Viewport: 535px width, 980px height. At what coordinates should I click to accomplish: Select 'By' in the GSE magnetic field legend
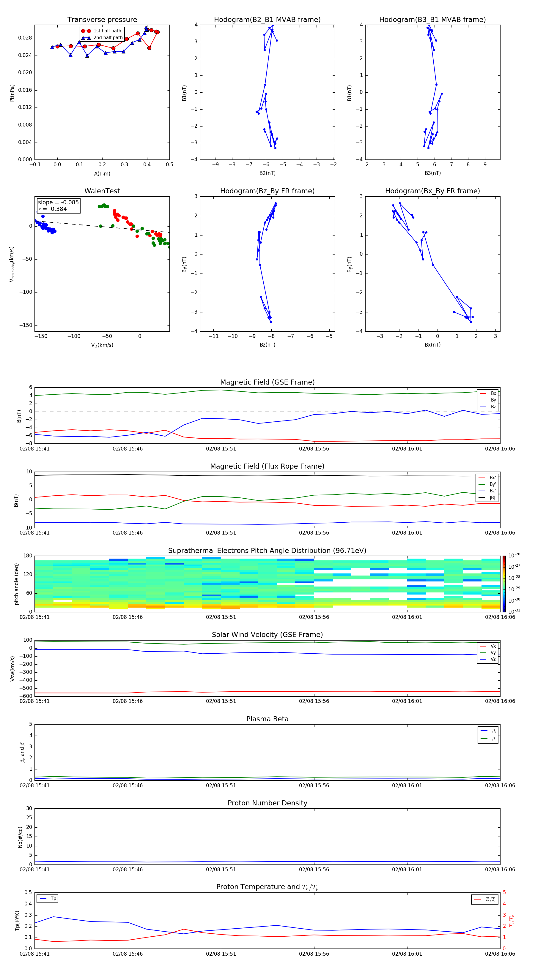pyautogui.click(x=488, y=400)
